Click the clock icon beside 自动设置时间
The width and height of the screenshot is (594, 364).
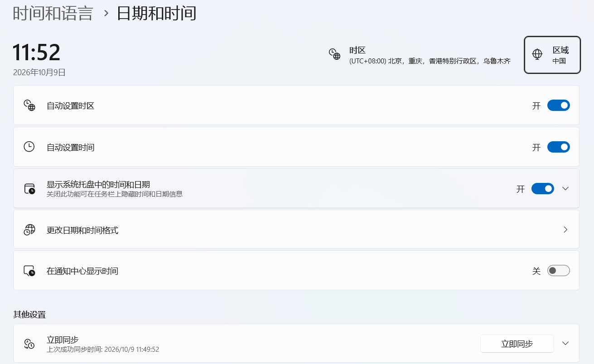[x=29, y=147]
